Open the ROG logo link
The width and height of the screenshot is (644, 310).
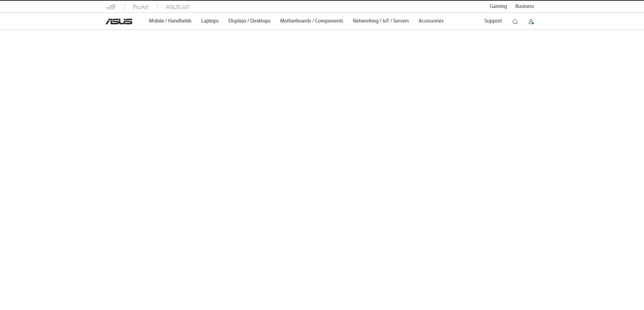pos(111,7)
